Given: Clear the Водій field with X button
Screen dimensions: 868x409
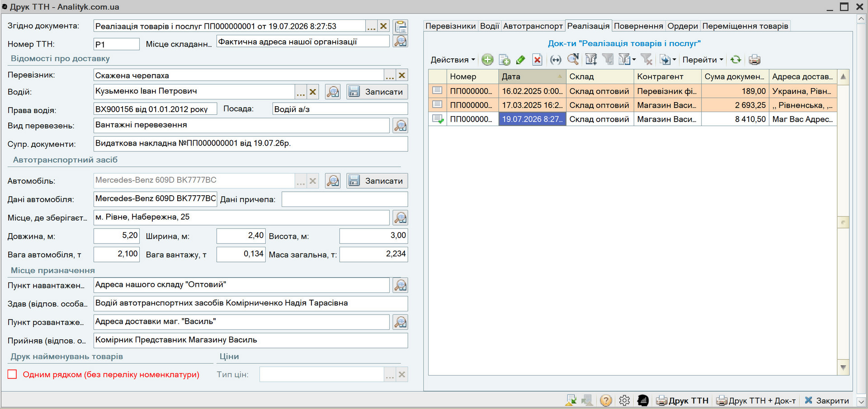Looking at the screenshot, I should tap(312, 92).
